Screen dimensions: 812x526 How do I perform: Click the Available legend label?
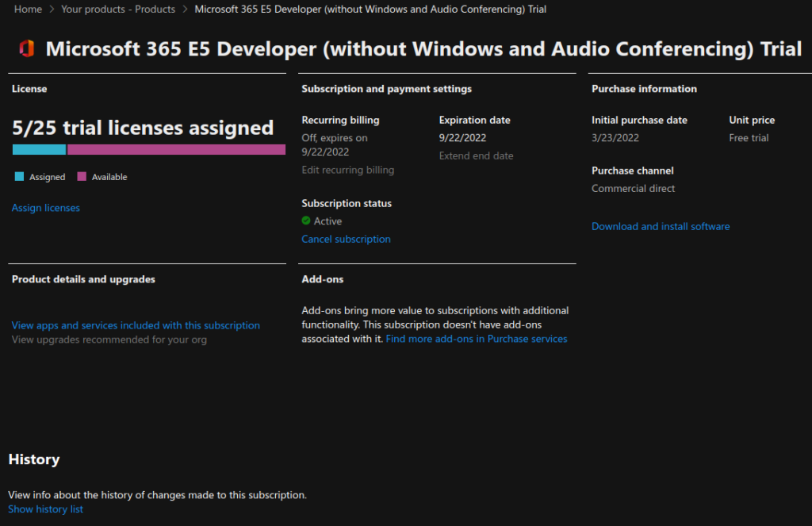109,177
